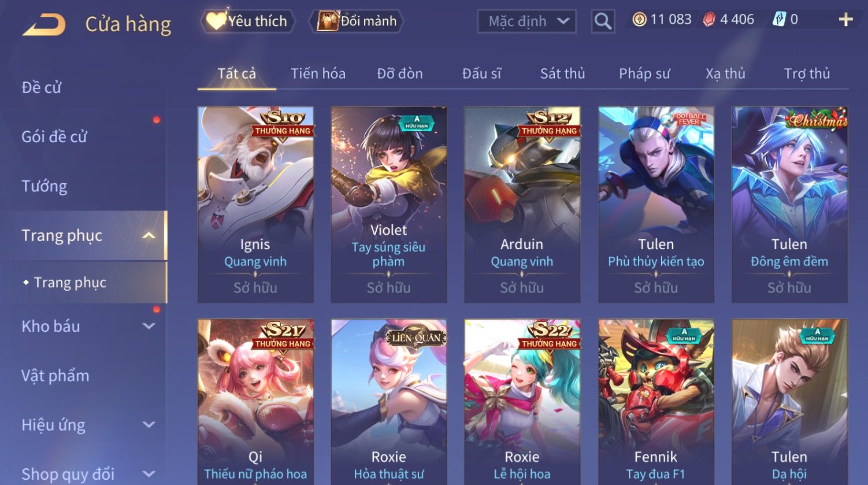Click the gold coin currency icon
Image resolution: width=868 pixels, height=485 pixels.
pyautogui.click(x=639, y=20)
